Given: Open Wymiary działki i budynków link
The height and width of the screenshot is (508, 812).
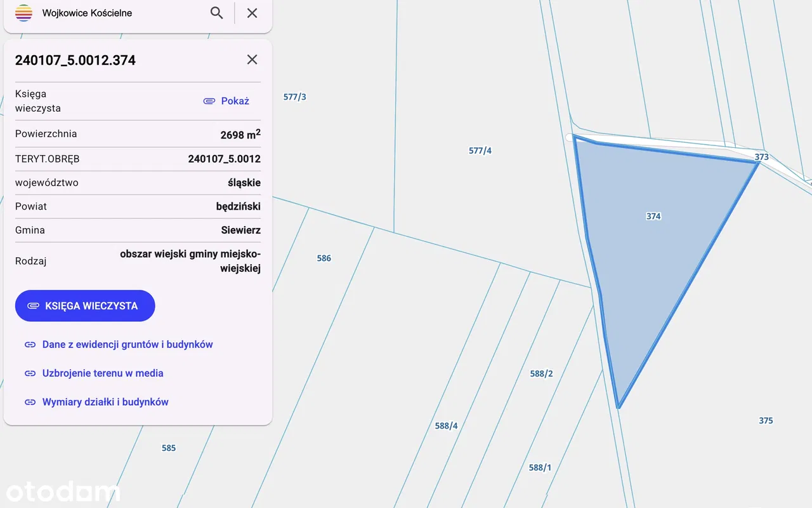Looking at the screenshot, I should point(105,402).
